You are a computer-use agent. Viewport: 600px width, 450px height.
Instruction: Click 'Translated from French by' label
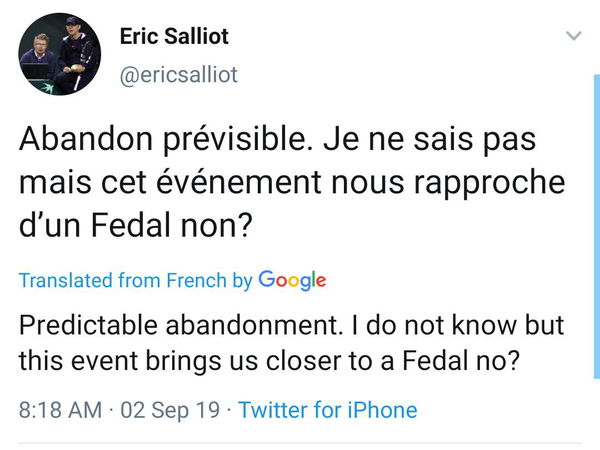tap(135, 281)
